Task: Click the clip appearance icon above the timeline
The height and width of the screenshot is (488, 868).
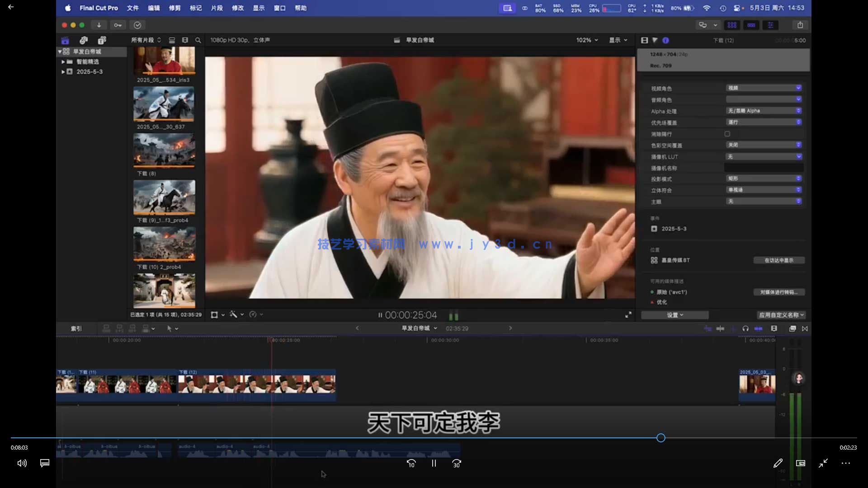Action: [x=774, y=328]
